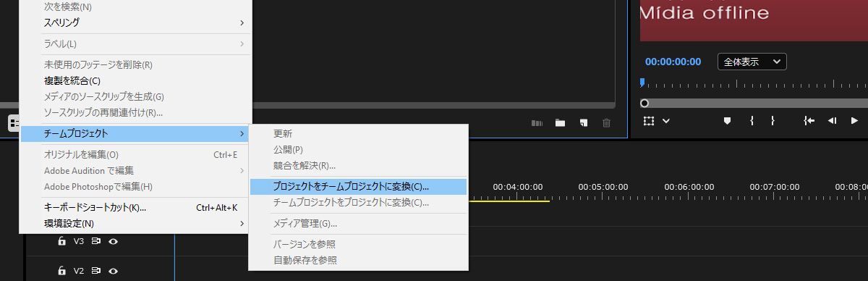Click the Mídia offline preview frame
This screenshot has height=281, width=868.
(x=754, y=20)
